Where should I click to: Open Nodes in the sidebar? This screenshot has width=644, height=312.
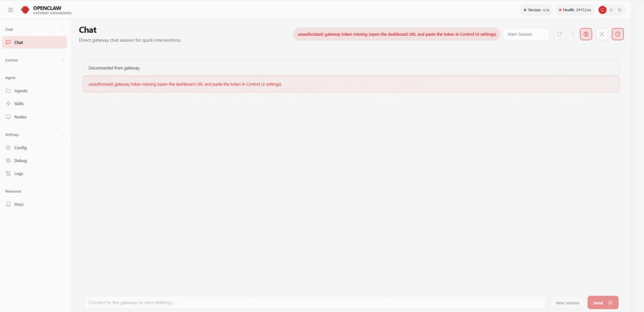[20, 117]
